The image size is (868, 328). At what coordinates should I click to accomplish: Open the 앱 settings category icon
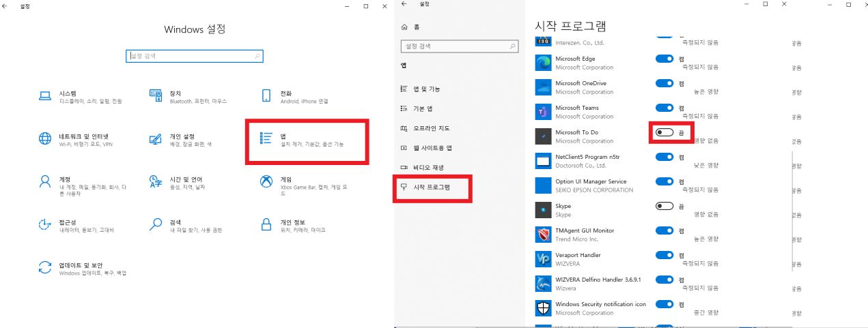coord(266,139)
